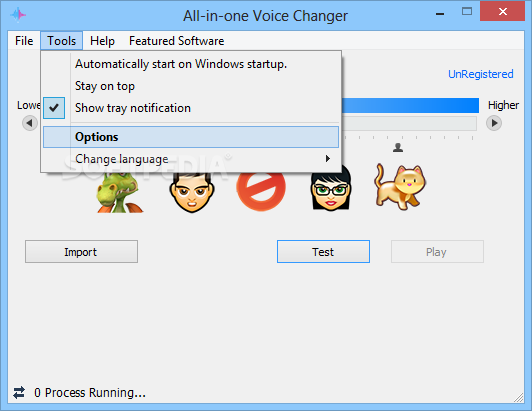Pick the woman with glasses voice avatar
This screenshot has height=411, width=532.
(330, 189)
